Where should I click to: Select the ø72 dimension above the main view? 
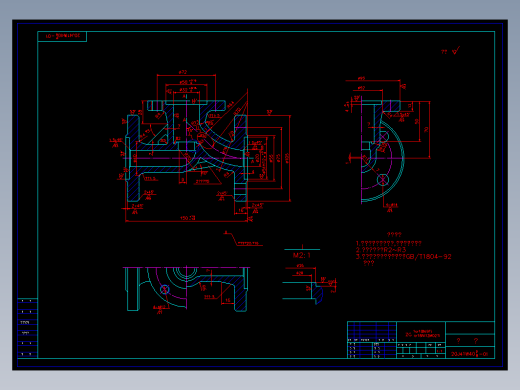183,72
